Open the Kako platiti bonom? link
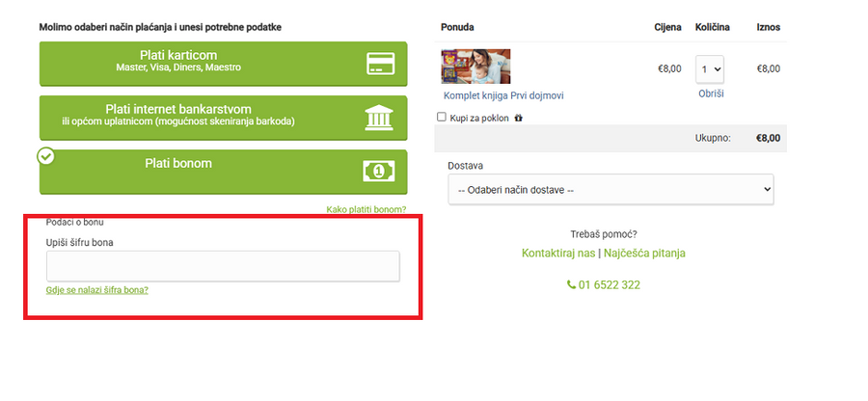 coord(366,209)
